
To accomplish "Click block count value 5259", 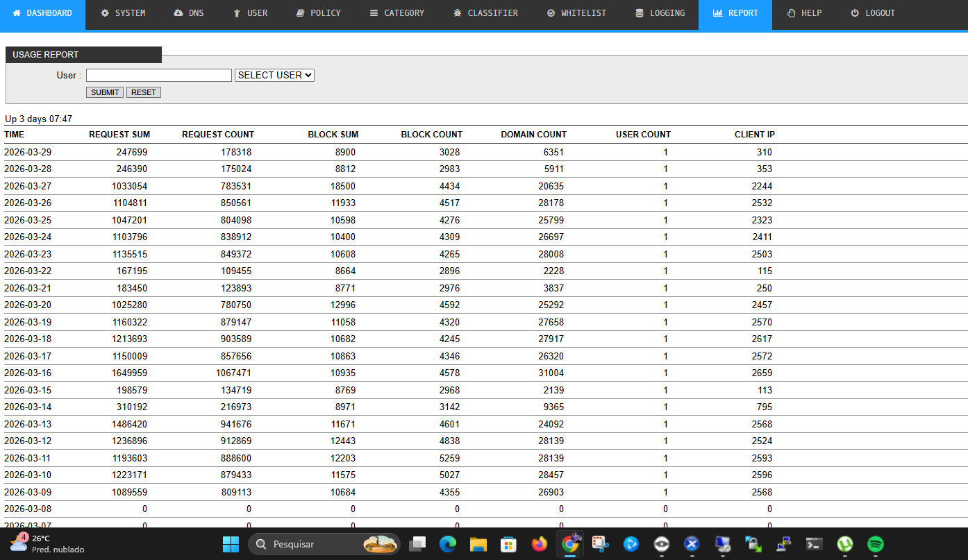I will (450, 458).
